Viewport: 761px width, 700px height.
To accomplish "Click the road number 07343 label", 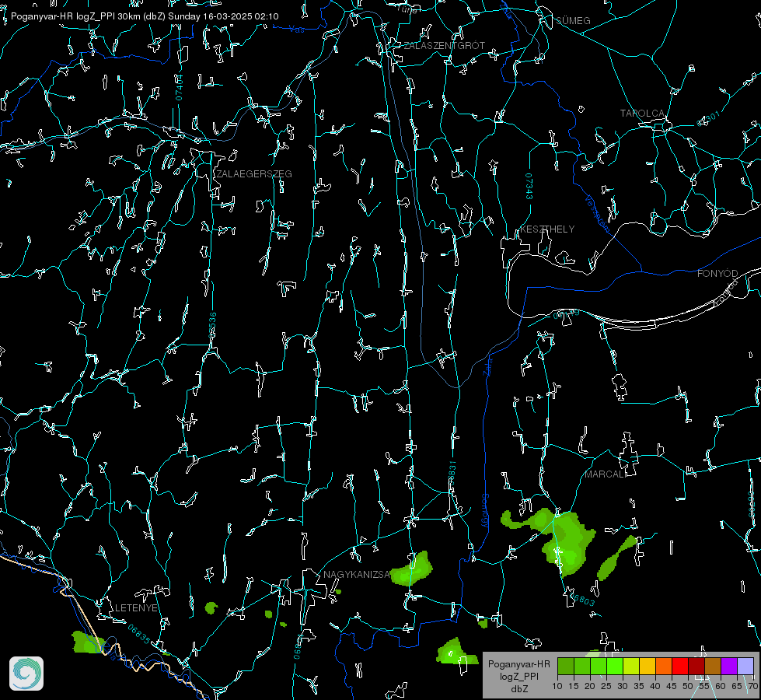I will point(529,186).
